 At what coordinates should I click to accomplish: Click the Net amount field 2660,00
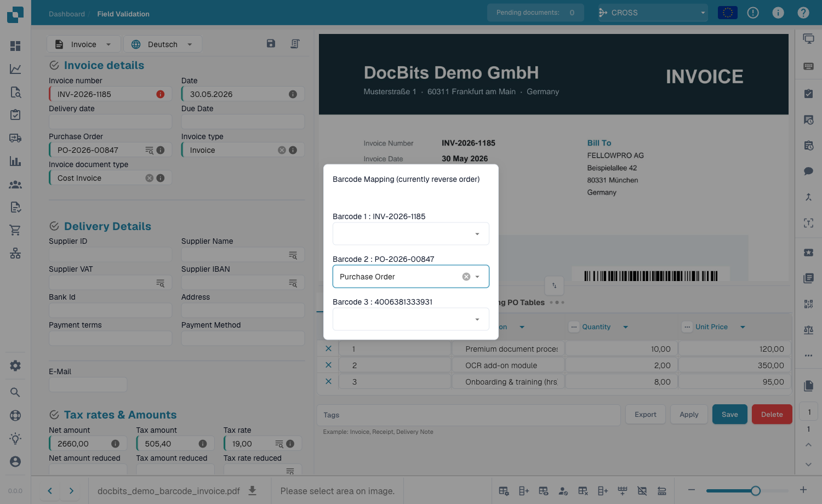point(88,444)
